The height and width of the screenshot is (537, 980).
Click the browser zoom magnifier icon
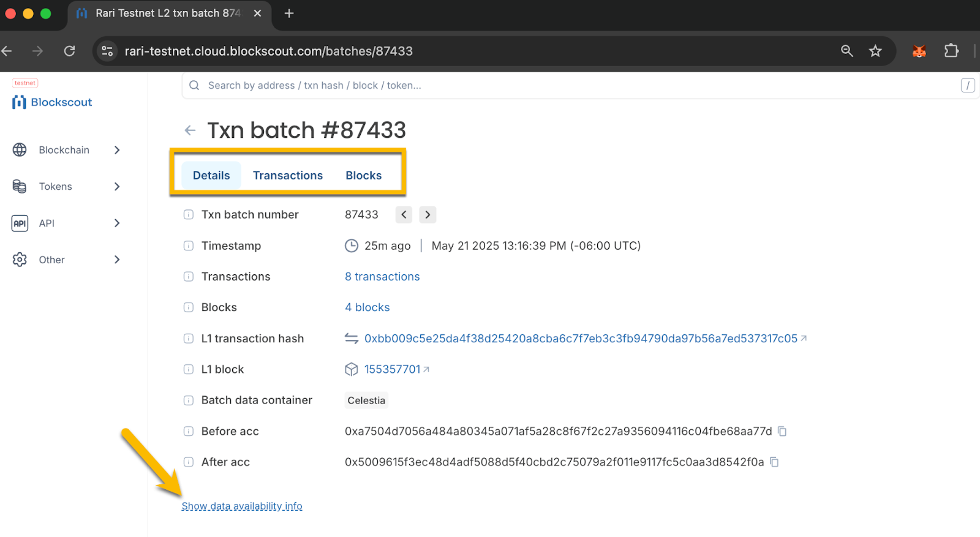[x=847, y=51]
